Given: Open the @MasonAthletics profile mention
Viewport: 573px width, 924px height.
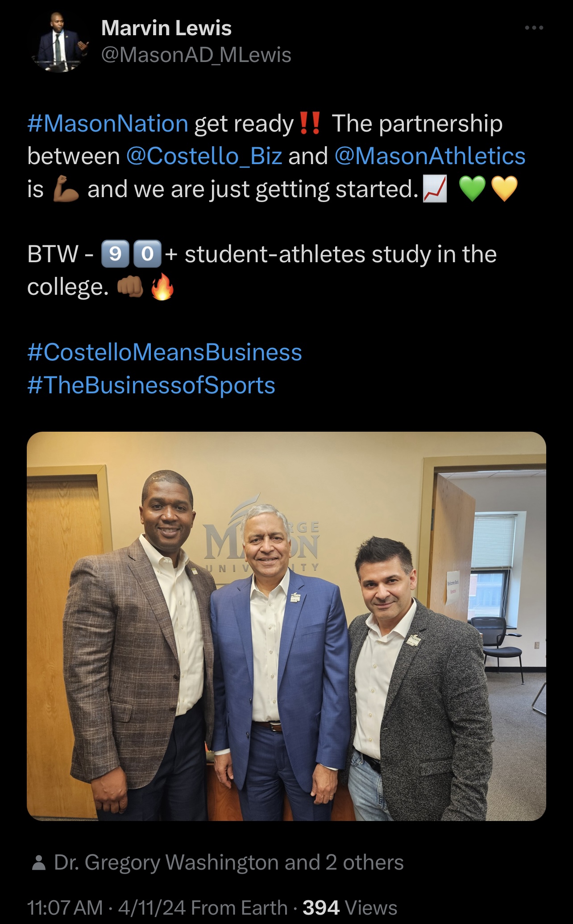Looking at the screenshot, I should [x=430, y=156].
